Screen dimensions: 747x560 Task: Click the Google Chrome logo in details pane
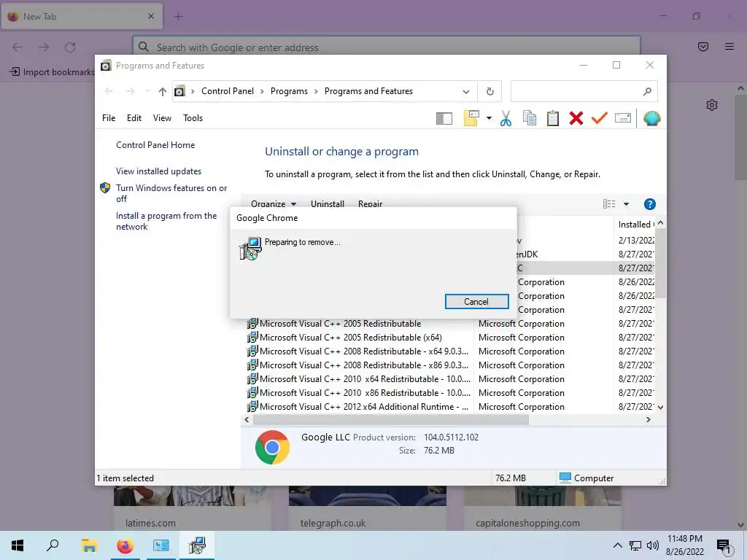pyautogui.click(x=272, y=447)
